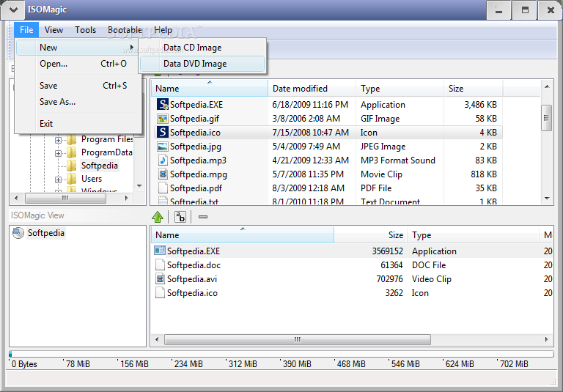Click the Softpedia.pdf file icon
The image size is (563, 392).
(x=163, y=188)
